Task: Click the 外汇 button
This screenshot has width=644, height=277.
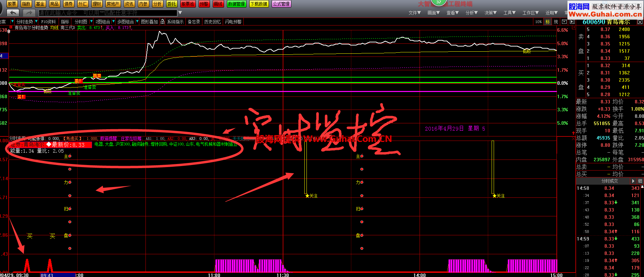Action: pyautogui.click(x=83, y=4)
